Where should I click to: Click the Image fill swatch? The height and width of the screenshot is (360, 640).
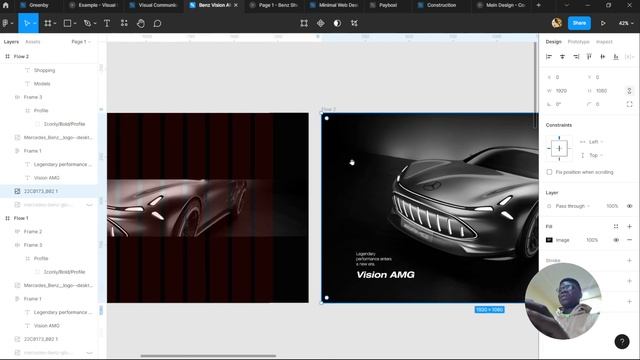tap(549, 240)
